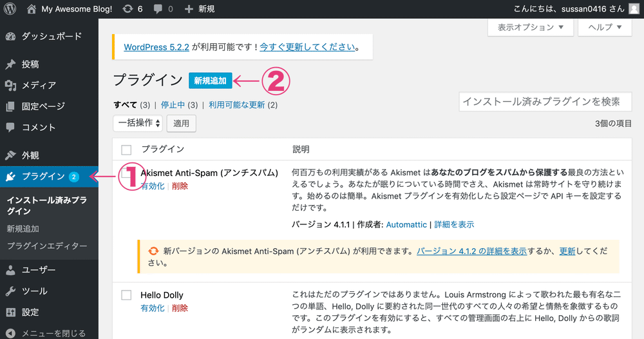Show すべて plugins filter
The image size is (644, 339).
click(x=126, y=105)
